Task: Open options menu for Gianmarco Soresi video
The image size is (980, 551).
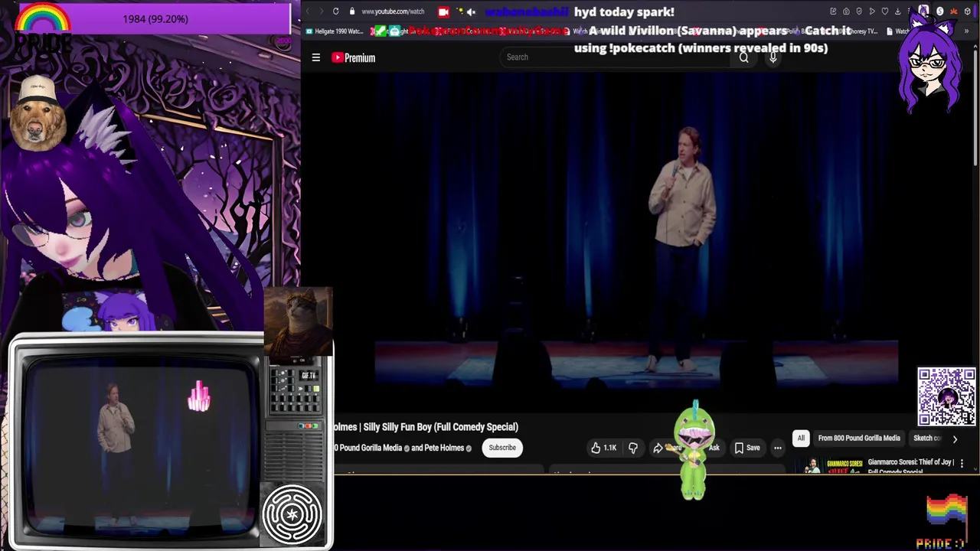Action: coord(962,464)
